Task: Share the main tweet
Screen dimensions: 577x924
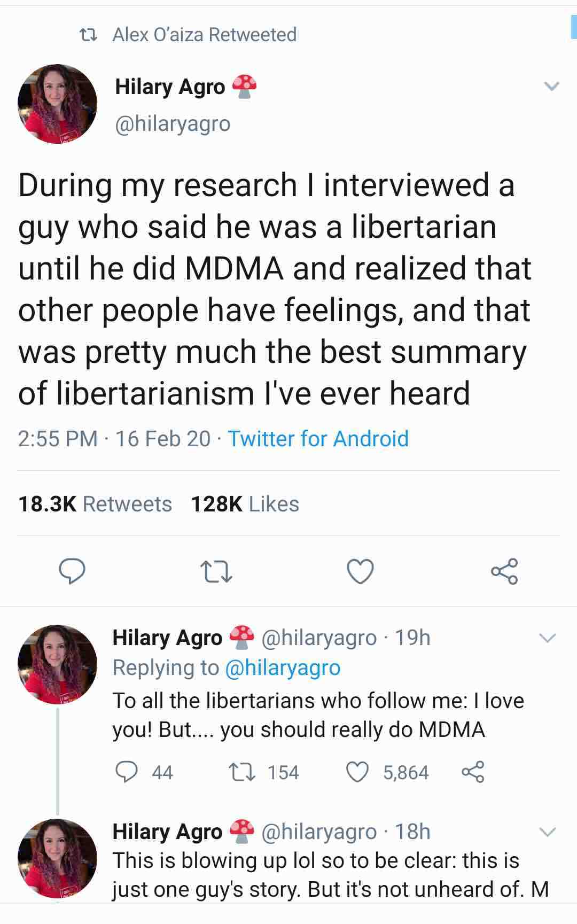Action: point(504,571)
